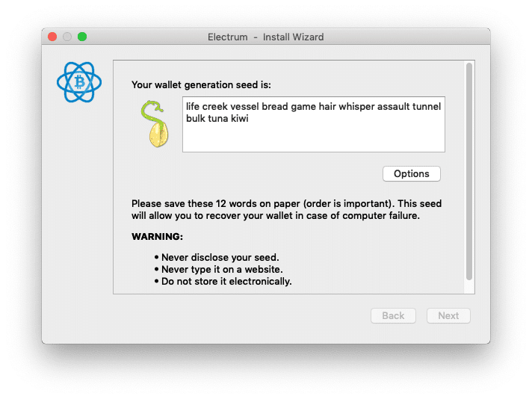The width and height of the screenshot is (532, 399).
Task: Go to the Next wizard step
Action: coord(448,315)
